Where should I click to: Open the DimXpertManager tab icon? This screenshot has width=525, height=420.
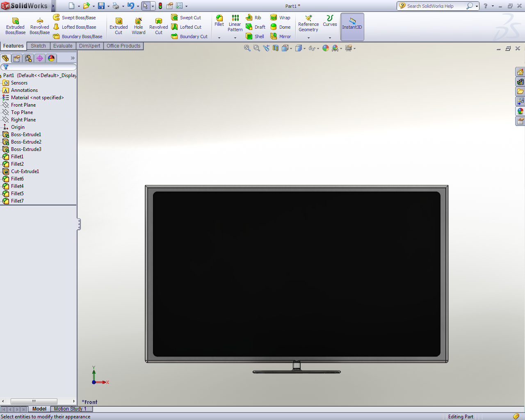[x=40, y=58]
